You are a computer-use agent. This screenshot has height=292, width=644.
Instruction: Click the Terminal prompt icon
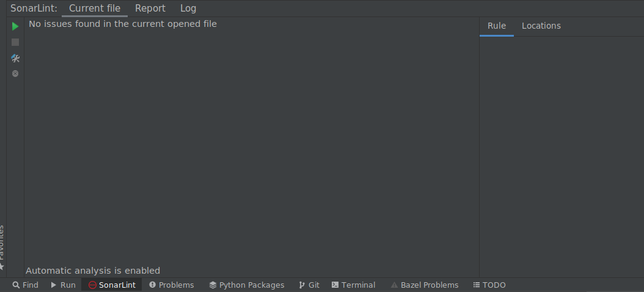(x=335, y=285)
